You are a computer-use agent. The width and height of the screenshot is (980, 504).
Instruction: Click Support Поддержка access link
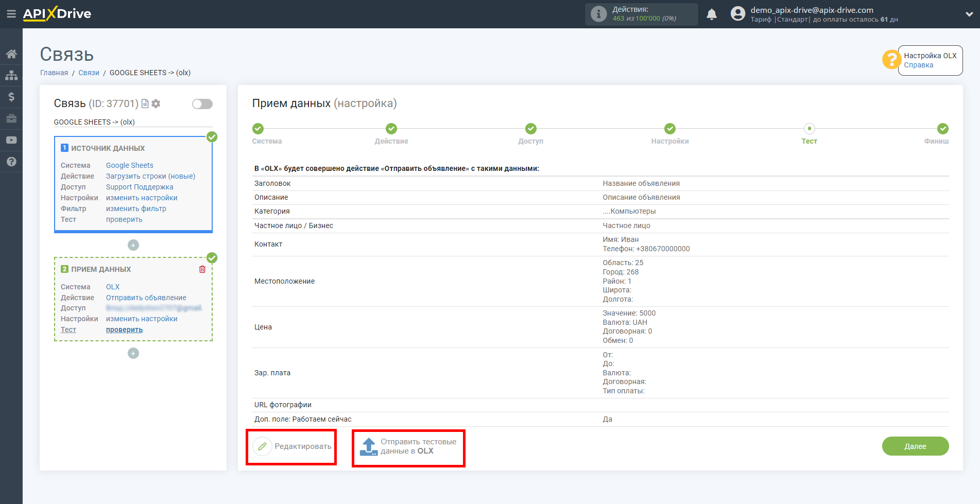pyautogui.click(x=140, y=187)
